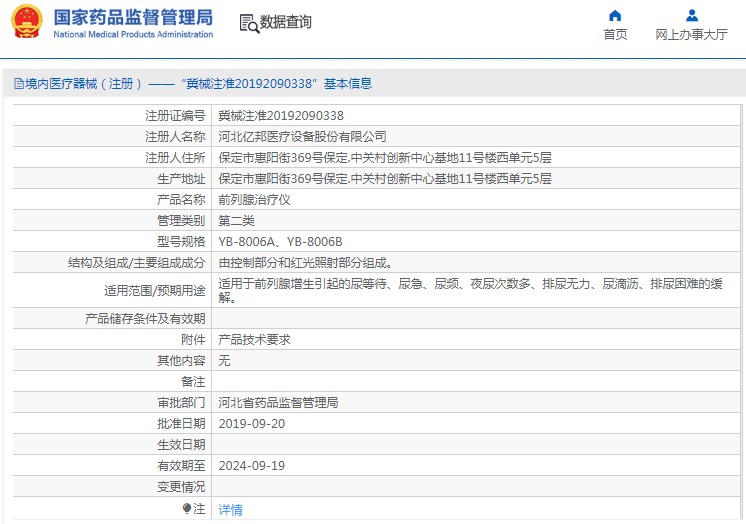The width and height of the screenshot is (746, 524).
Task: Click 无 in 其他内容 row
Action: [224, 361]
